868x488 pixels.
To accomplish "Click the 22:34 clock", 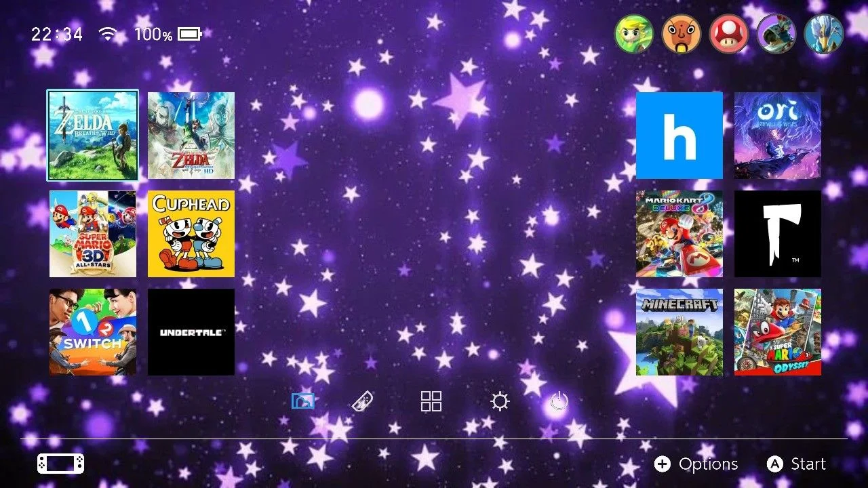I will pyautogui.click(x=57, y=35).
